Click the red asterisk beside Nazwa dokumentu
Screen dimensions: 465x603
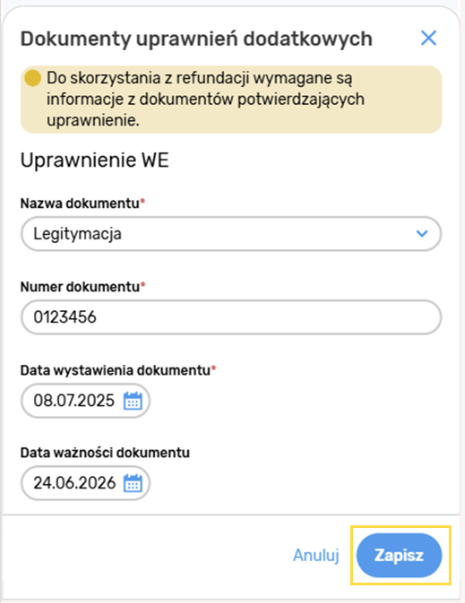pos(142,201)
